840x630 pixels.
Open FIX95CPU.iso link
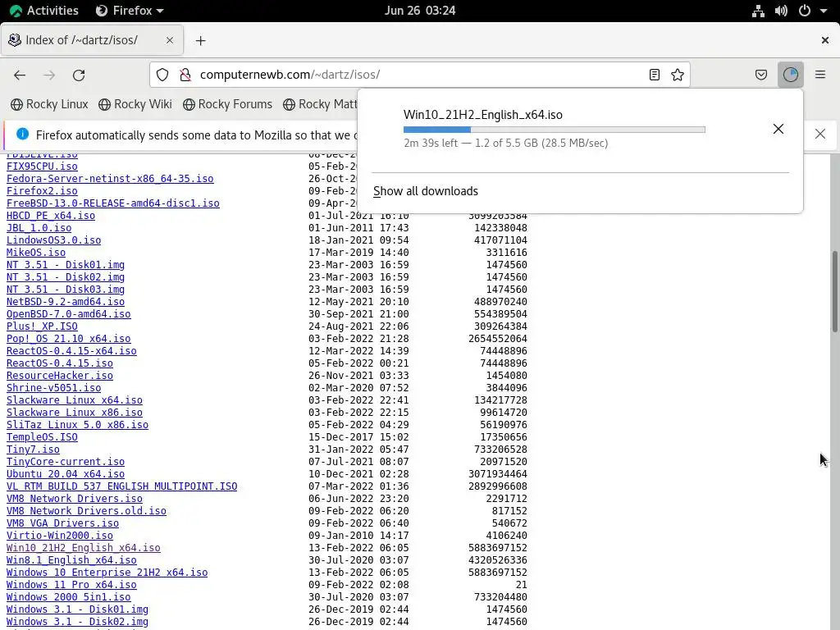pyautogui.click(x=42, y=167)
